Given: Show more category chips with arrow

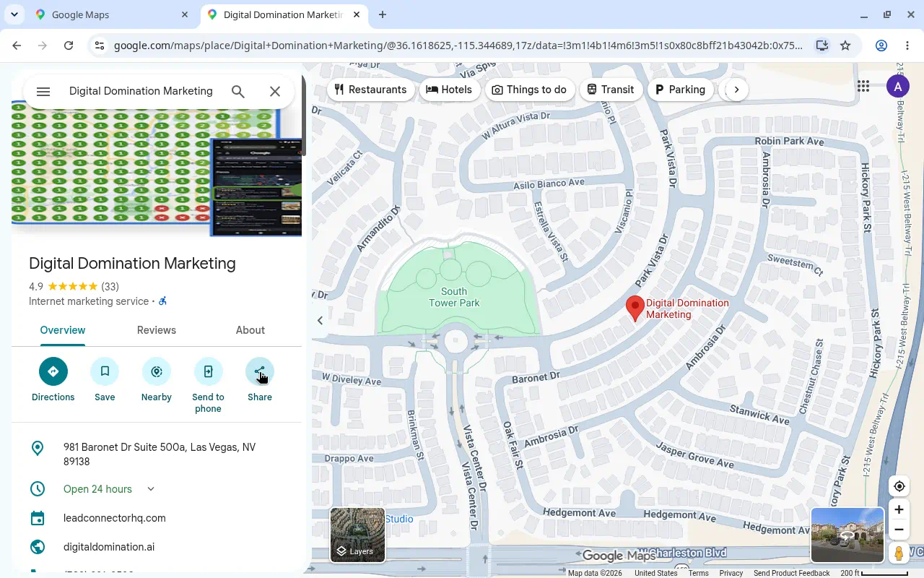Looking at the screenshot, I should (x=736, y=90).
